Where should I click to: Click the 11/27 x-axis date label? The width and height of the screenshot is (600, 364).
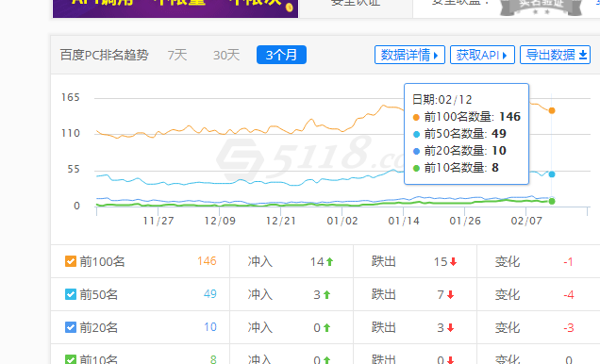pos(158,221)
